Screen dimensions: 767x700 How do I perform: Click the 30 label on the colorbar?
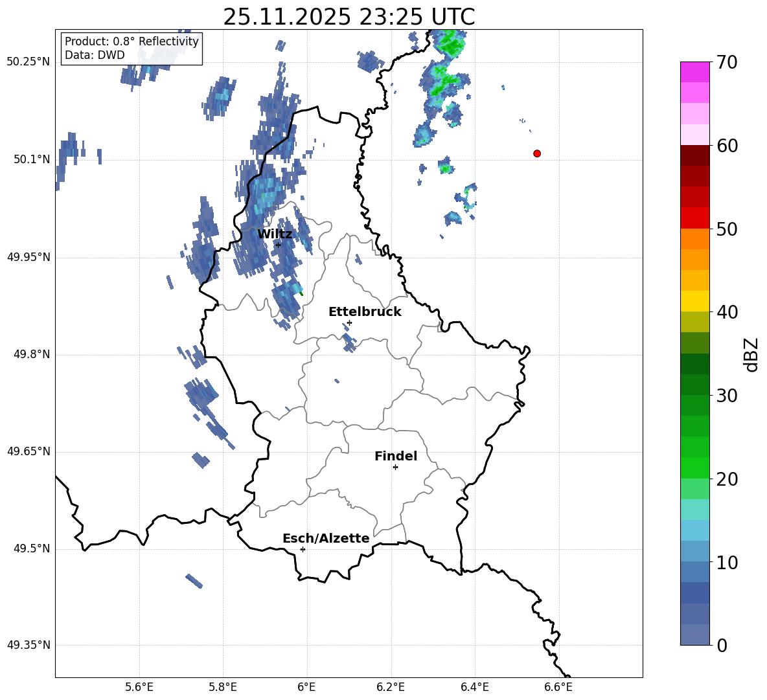[x=727, y=395]
